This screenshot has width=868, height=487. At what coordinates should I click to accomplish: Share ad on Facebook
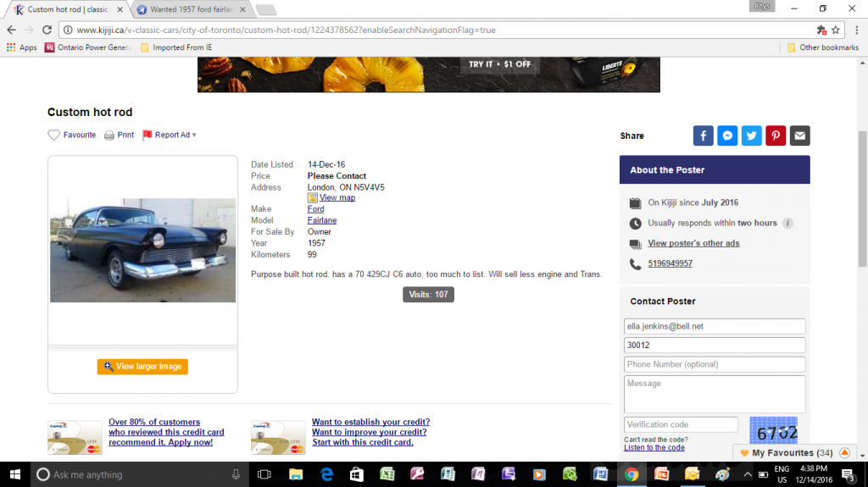703,136
